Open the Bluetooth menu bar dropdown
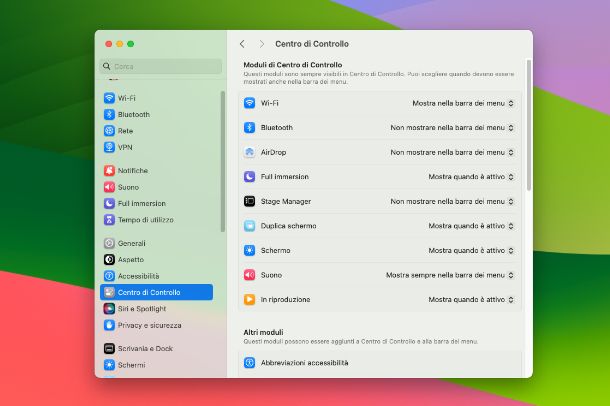This screenshot has width=610, height=406. point(452,128)
